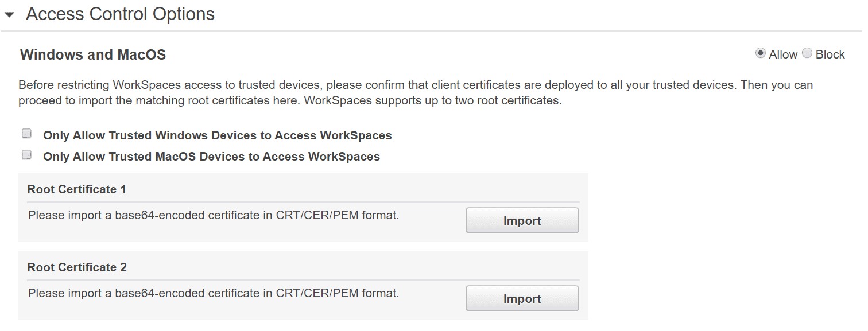Click the Trusted MacOS Devices label text
Viewport: 868px width, 331px height.
211,157
